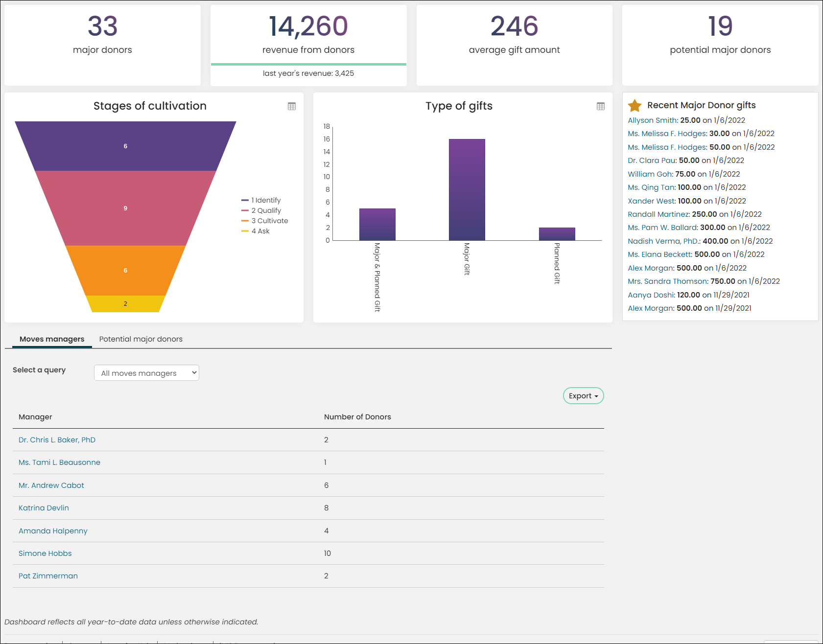The height and width of the screenshot is (644, 823).
Task: Switch to the Potential major donors tab
Action: (x=141, y=339)
